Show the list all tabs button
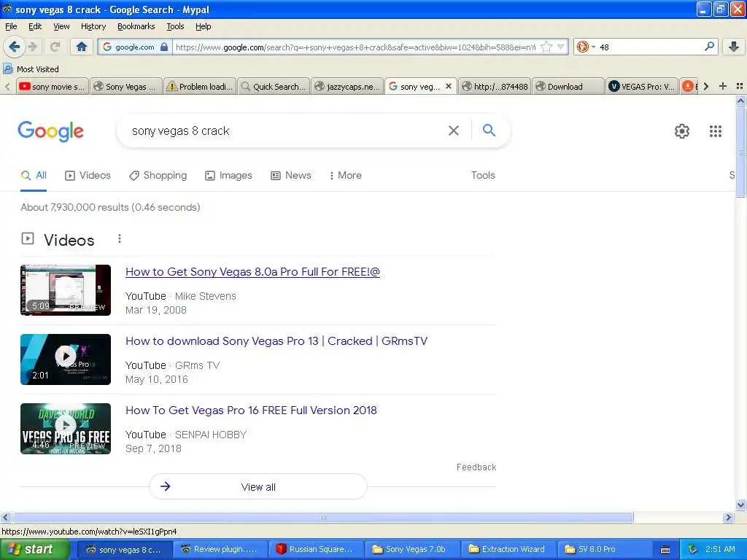This screenshot has height=560, width=747. pyautogui.click(x=740, y=86)
